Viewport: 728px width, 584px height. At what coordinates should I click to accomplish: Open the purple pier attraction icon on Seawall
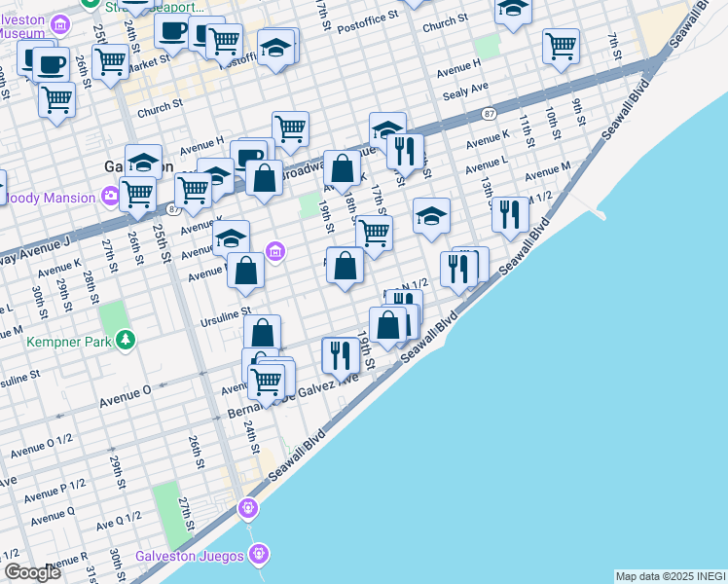248,508
